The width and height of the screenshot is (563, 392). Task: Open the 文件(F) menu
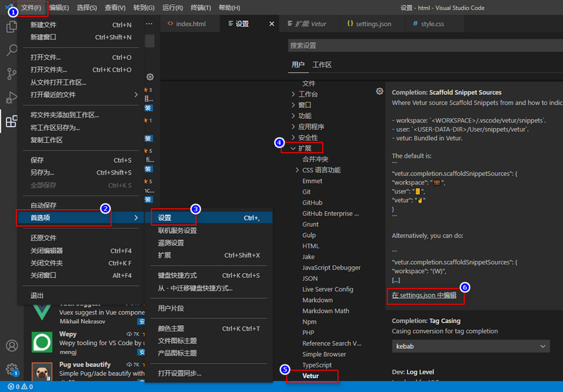click(x=31, y=8)
